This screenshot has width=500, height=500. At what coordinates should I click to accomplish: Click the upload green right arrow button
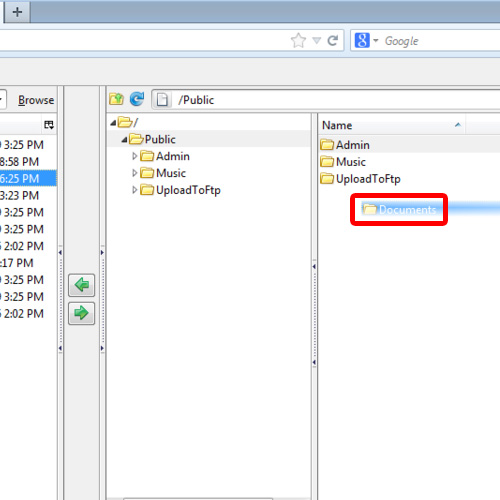[82, 313]
